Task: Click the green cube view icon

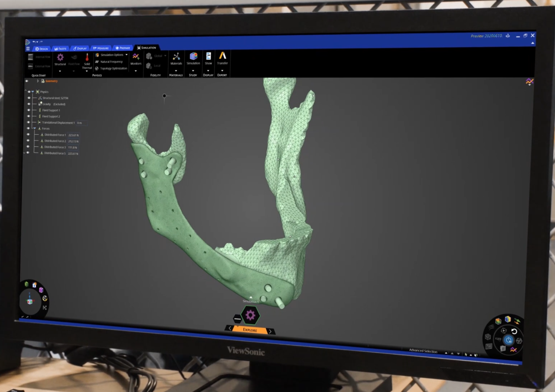Action: click(x=27, y=284)
